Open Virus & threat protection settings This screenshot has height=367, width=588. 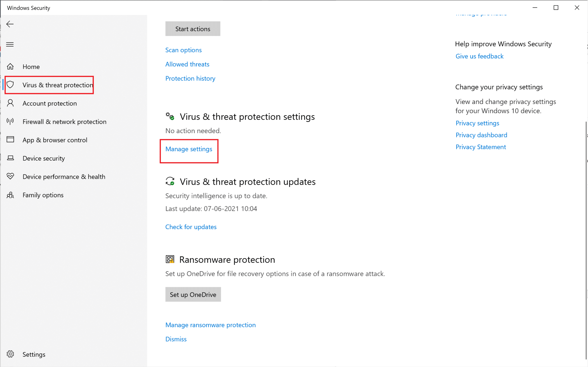click(x=189, y=148)
